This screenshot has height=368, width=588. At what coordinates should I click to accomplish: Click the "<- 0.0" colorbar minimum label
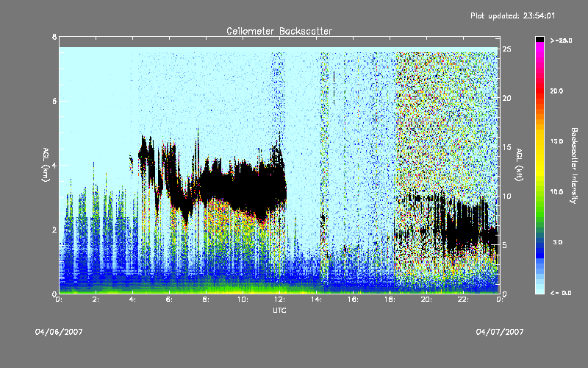click(561, 293)
